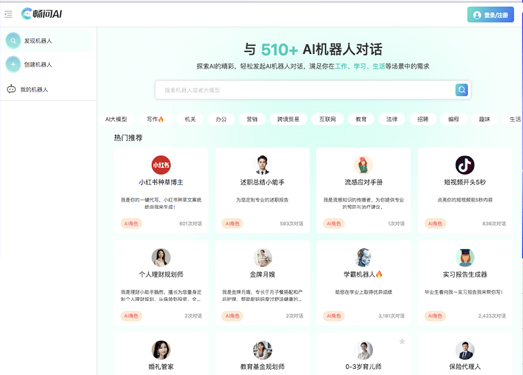Screen dimensions: 523x375
Task: Collapse the sidebar with the menu icon
Action: 8,14
